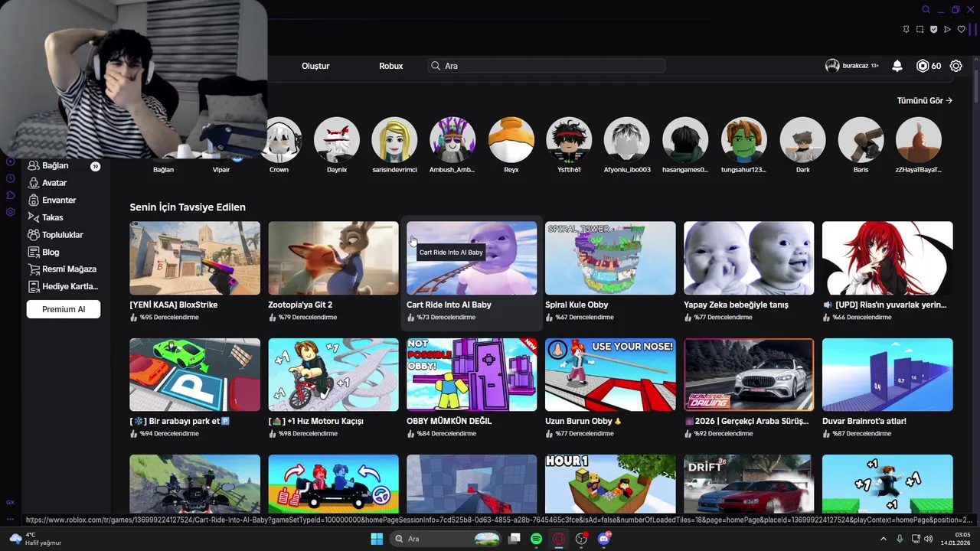Open Discord from the taskbar

coord(604,539)
